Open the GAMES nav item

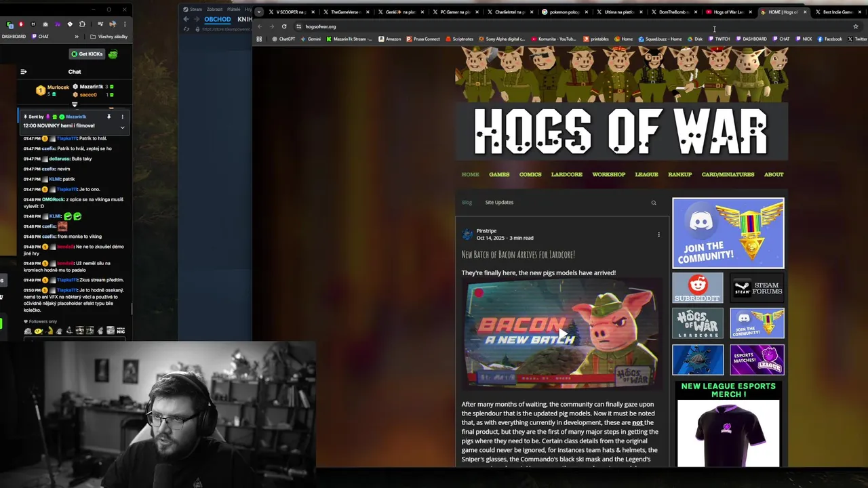click(499, 175)
